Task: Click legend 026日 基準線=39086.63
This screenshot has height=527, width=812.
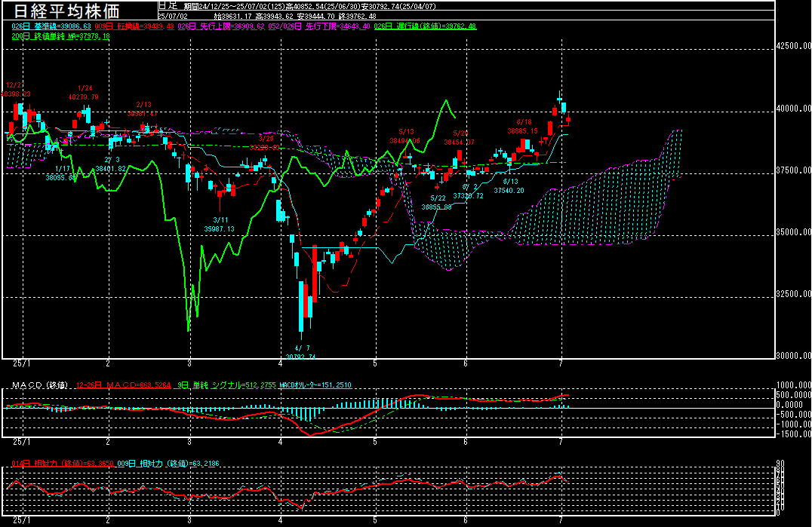Action: click(x=51, y=26)
